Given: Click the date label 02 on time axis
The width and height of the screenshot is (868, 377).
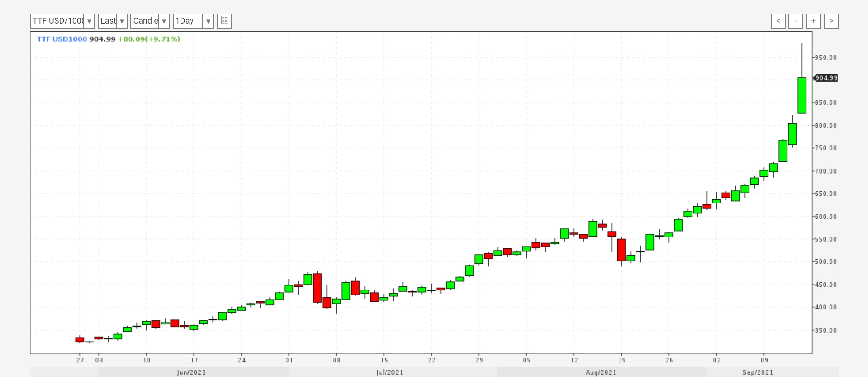Looking at the screenshot, I should (717, 360).
